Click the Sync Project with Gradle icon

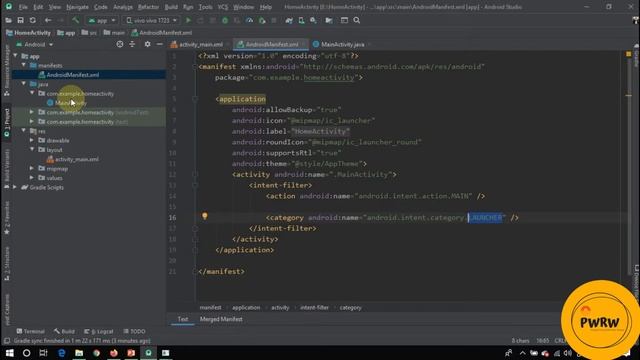(289, 20)
